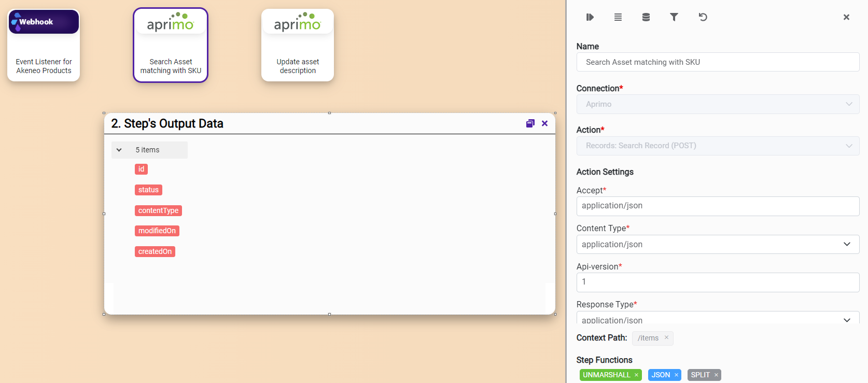The image size is (868, 383).
Task: Click the run step play icon
Action: click(x=590, y=17)
